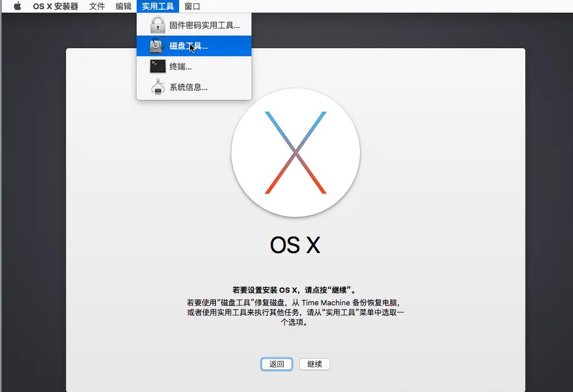
Task: Click the bold 若要设置安装 OS X instruction text
Action: pyautogui.click(x=295, y=290)
